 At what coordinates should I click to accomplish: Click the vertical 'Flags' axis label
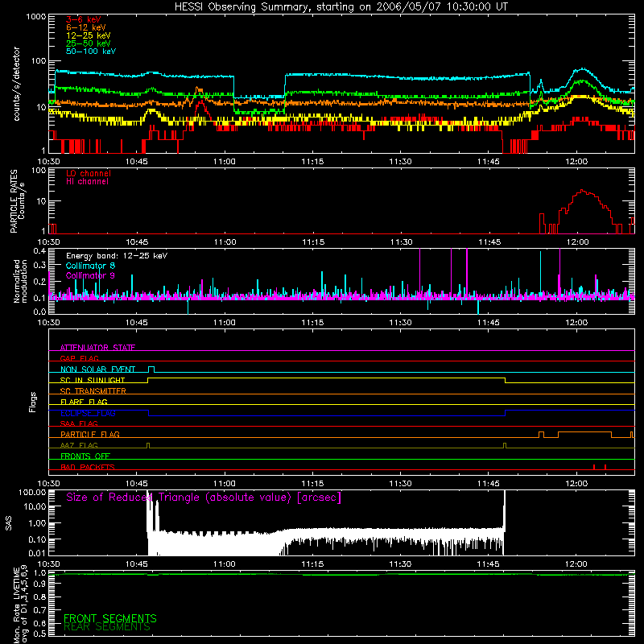coord(32,402)
